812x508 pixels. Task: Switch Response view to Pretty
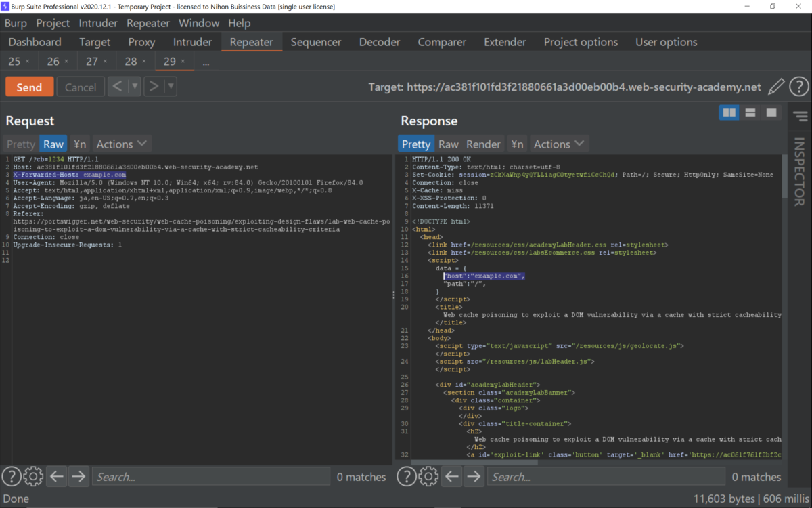(x=416, y=144)
